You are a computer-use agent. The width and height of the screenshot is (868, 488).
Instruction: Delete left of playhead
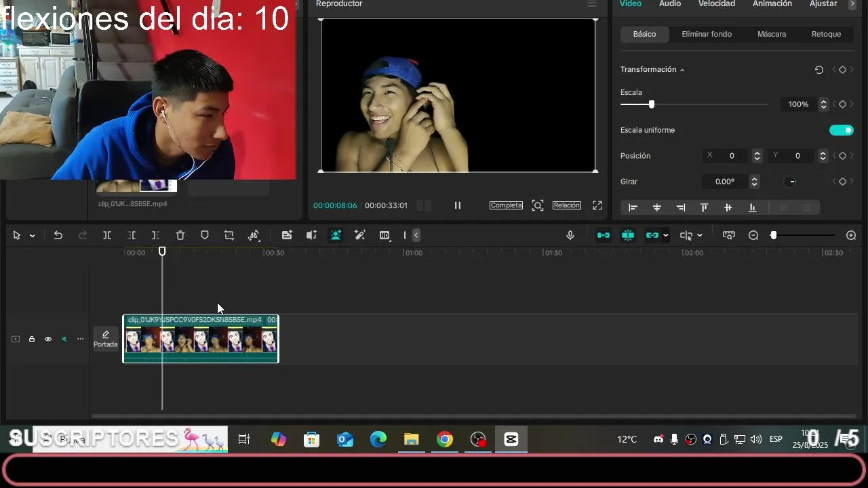[x=132, y=235]
